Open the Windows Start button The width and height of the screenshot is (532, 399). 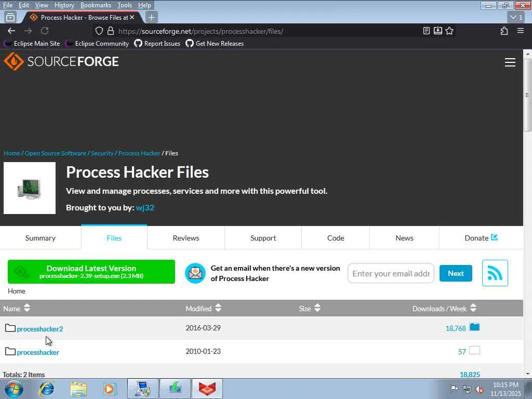coord(14,389)
